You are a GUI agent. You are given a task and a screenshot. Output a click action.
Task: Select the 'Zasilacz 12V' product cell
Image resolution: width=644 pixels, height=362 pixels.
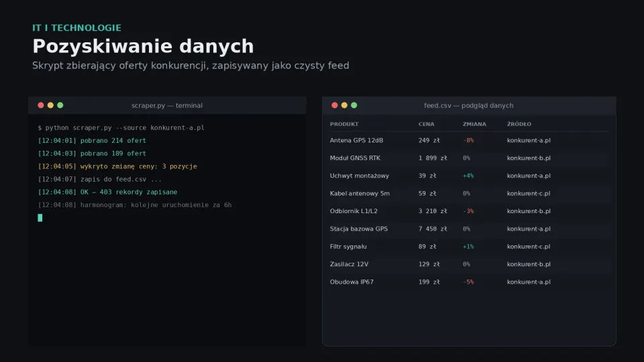point(349,264)
